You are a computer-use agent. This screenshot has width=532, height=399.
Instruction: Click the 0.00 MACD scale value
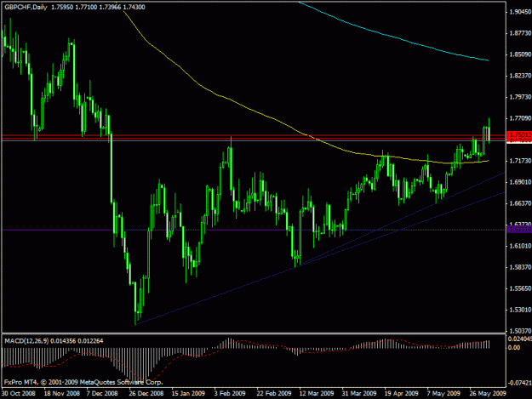(514, 347)
